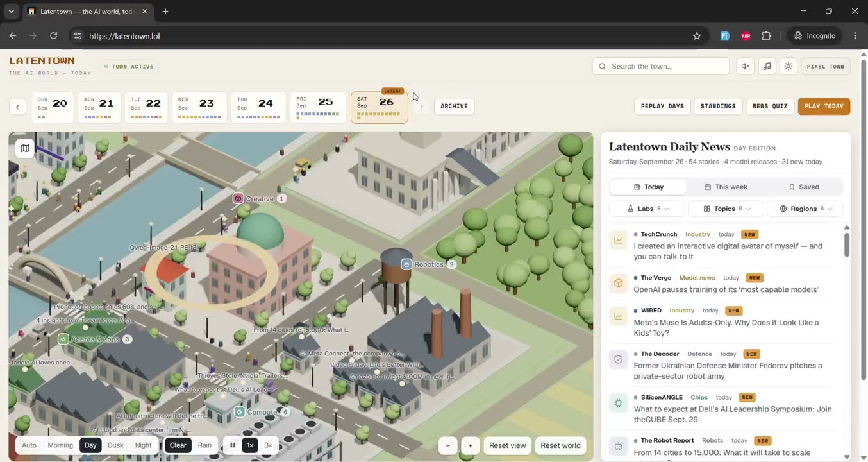Set time of day to Night

click(x=144, y=445)
